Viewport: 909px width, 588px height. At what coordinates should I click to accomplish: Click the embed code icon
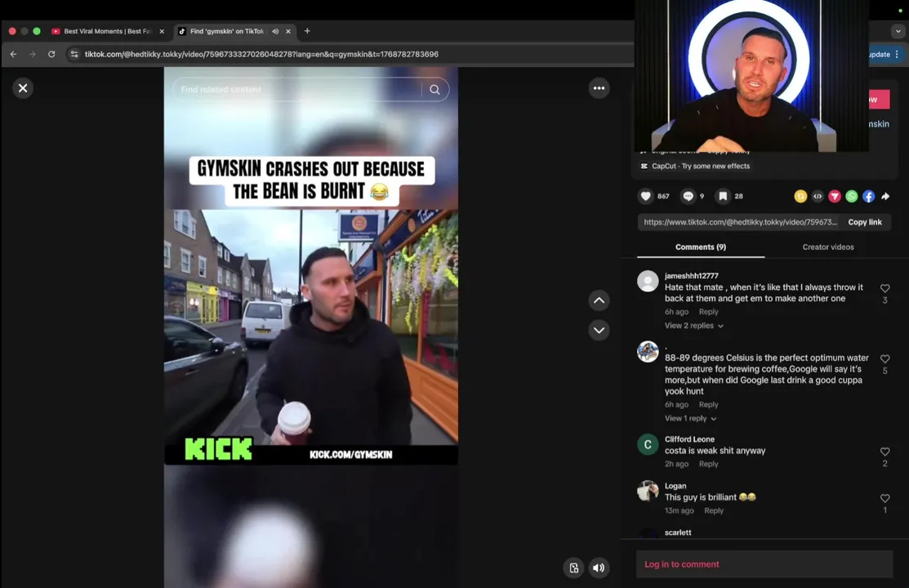click(818, 197)
